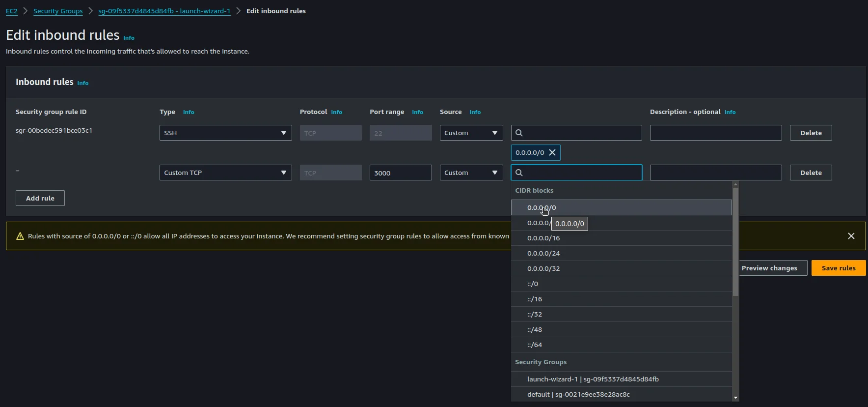Image resolution: width=868 pixels, height=407 pixels.
Task: Click scrollbar down arrow in CIDR dropdown
Action: tap(735, 397)
